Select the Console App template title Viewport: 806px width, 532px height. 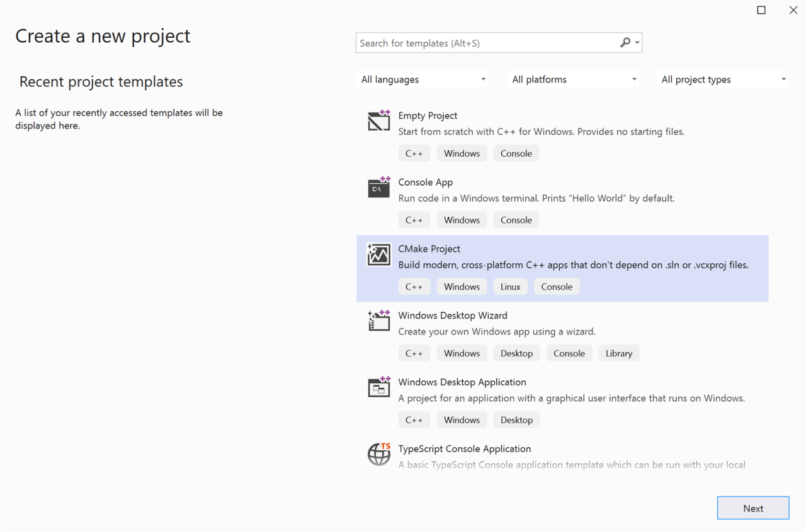point(426,182)
